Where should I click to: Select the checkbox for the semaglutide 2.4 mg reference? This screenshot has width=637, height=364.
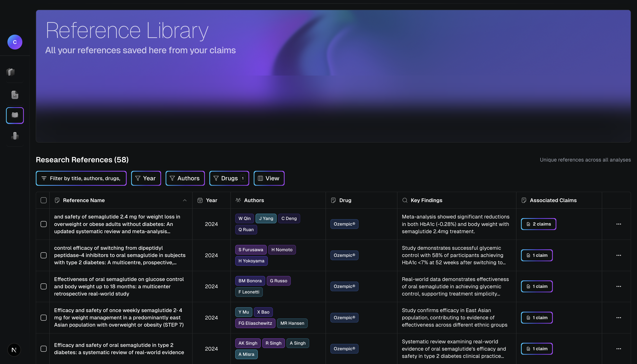pyautogui.click(x=44, y=224)
